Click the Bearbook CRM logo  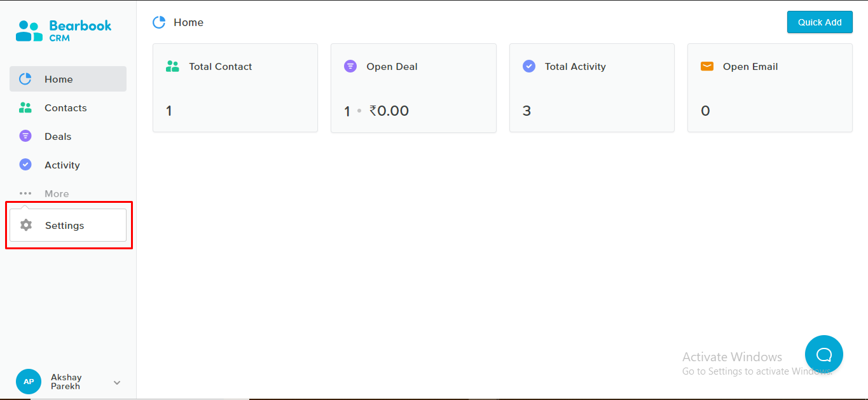64,31
